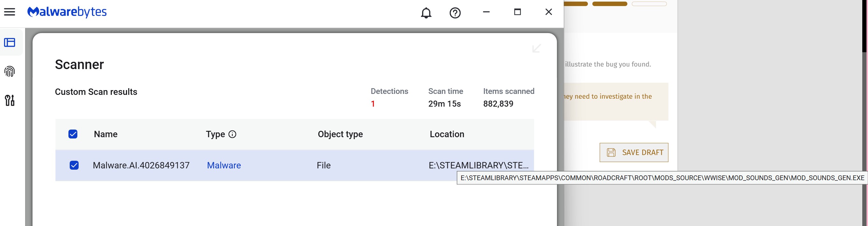Click the Type column header
The width and height of the screenshot is (868, 226).
[215, 134]
